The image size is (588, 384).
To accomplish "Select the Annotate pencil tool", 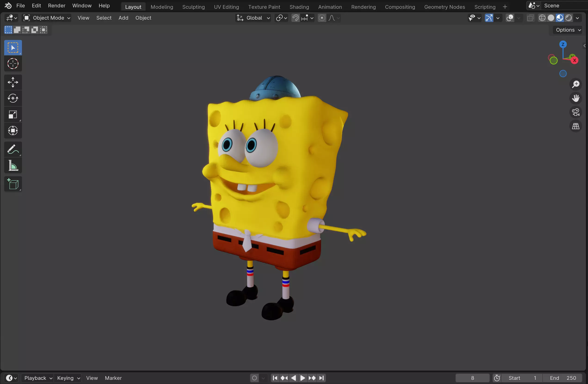I will (13, 149).
